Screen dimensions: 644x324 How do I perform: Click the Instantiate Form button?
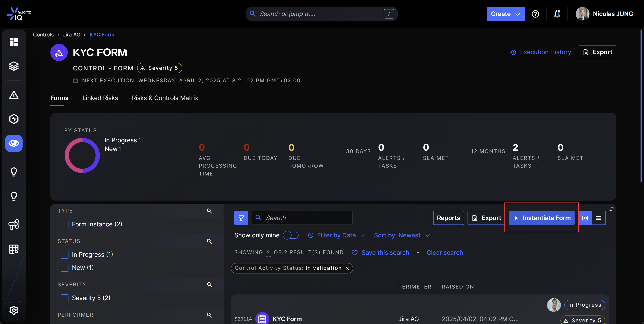tap(541, 218)
